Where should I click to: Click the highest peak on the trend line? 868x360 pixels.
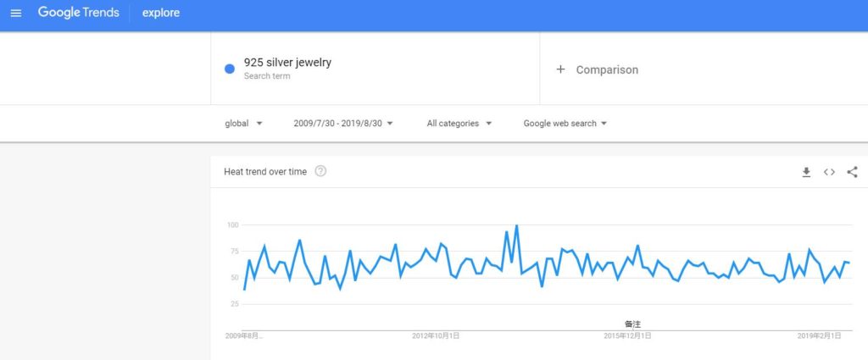tap(516, 226)
